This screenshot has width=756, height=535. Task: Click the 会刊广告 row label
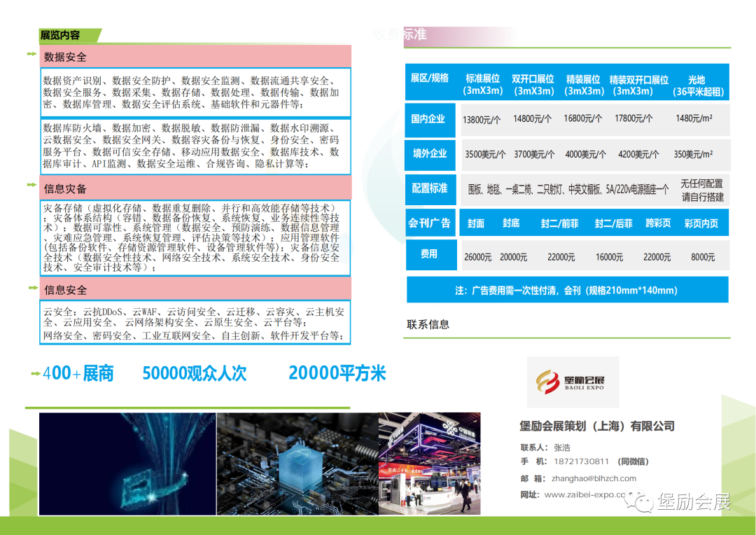click(429, 223)
